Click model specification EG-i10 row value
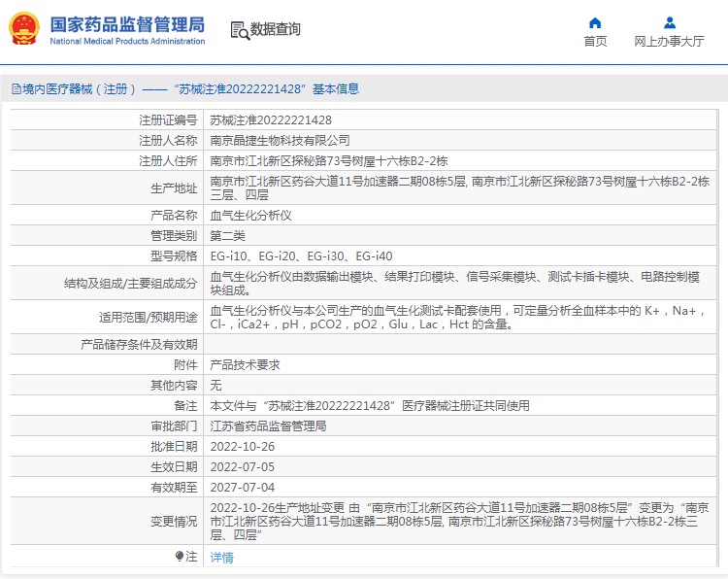 (x=302, y=256)
